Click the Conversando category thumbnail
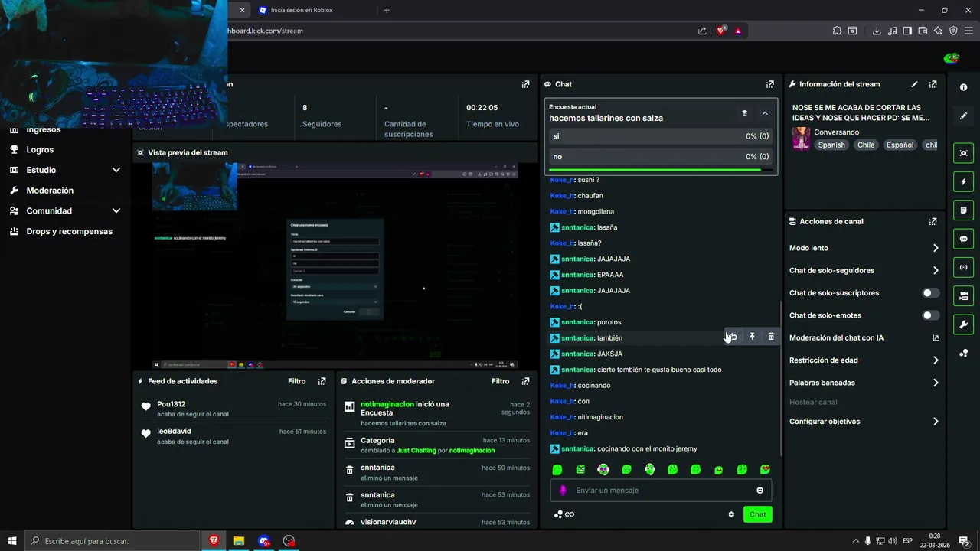980x551 pixels. click(x=801, y=139)
